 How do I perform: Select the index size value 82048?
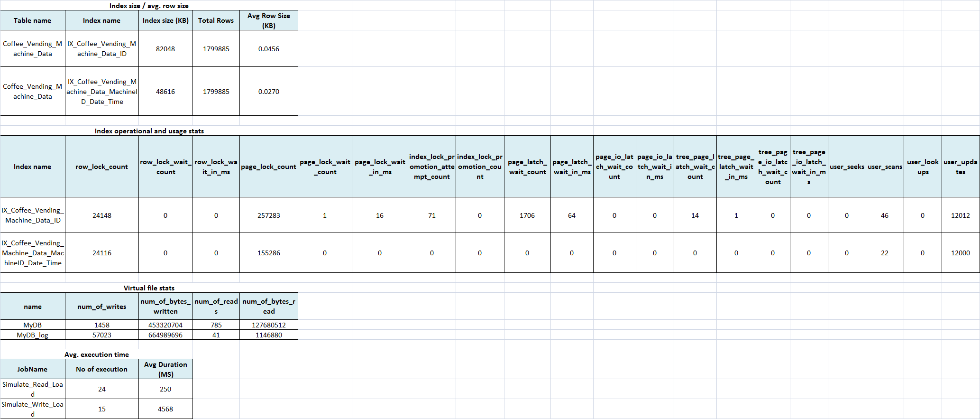(165, 49)
